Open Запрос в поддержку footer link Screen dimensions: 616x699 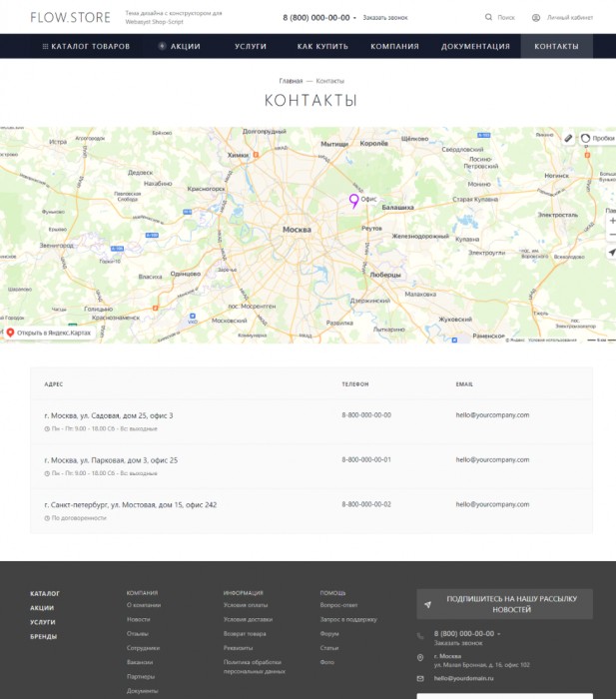tap(348, 619)
